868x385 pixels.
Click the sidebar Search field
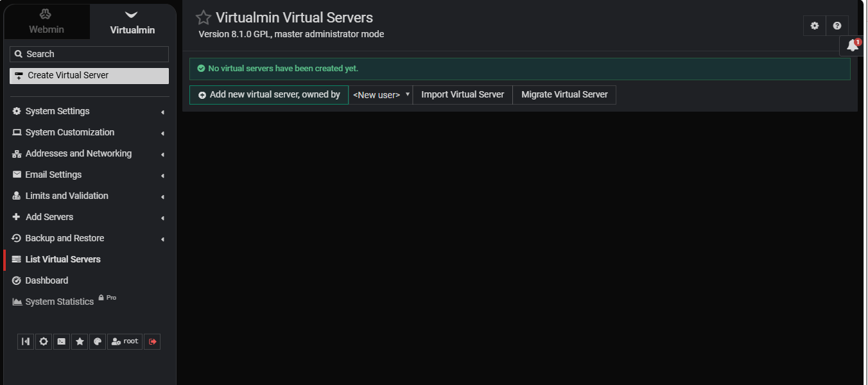tap(89, 54)
